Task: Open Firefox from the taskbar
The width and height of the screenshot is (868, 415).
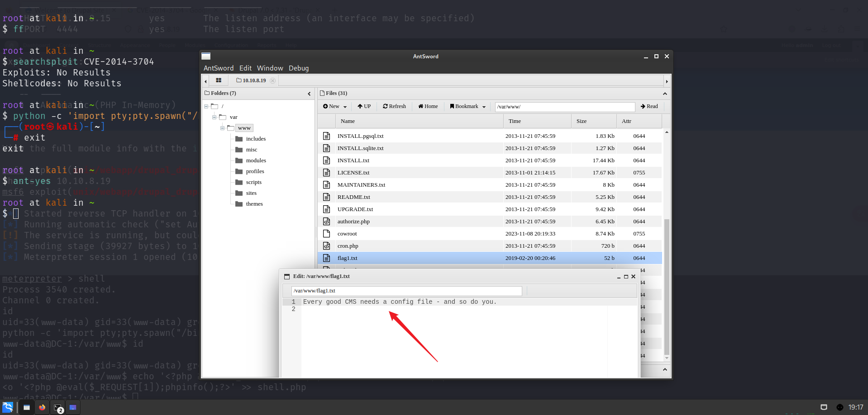Action: [x=42, y=407]
